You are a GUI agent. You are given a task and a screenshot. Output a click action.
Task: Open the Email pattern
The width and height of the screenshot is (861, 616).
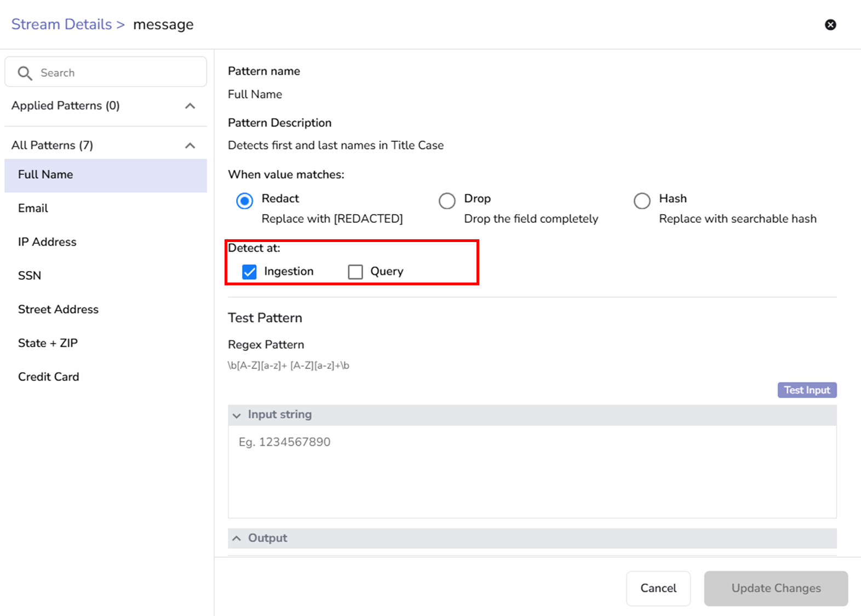pos(33,208)
